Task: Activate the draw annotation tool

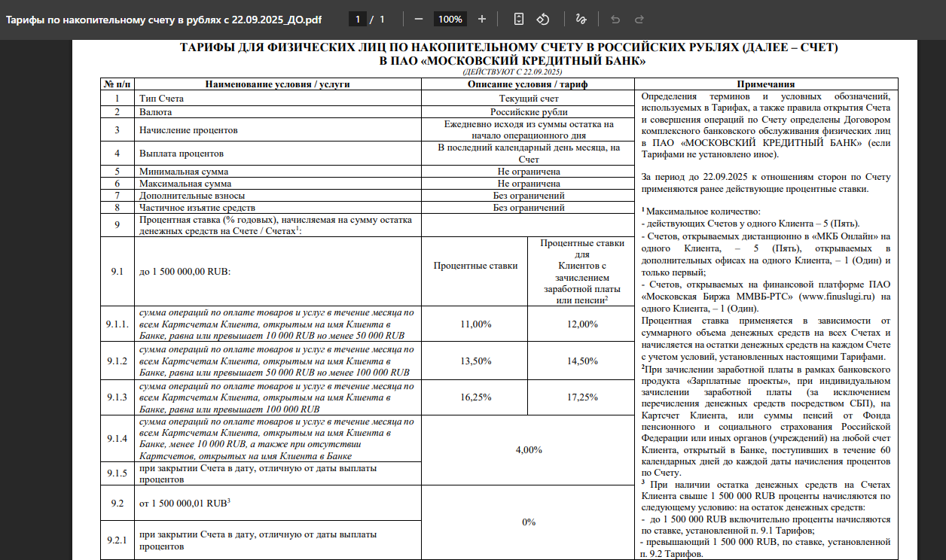Action: click(581, 19)
